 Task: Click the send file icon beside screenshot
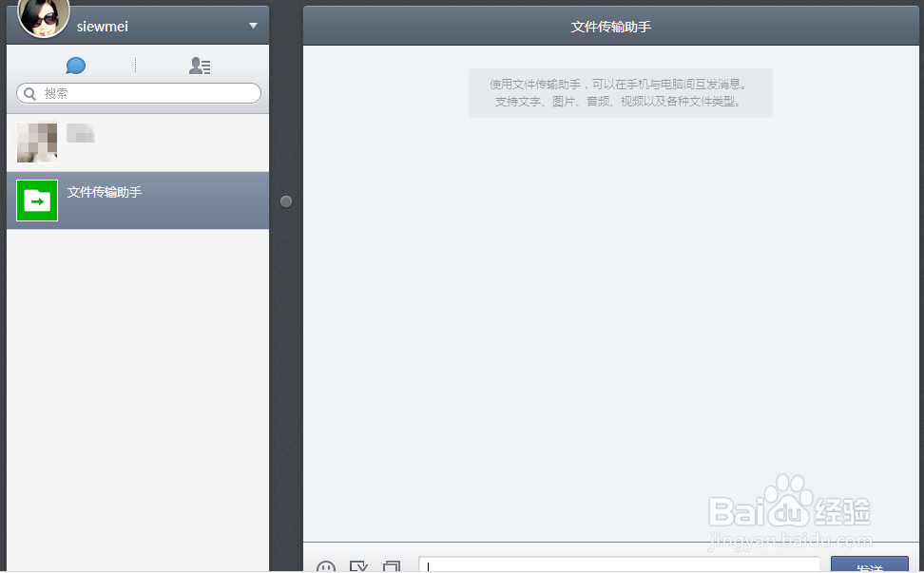(392, 566)
